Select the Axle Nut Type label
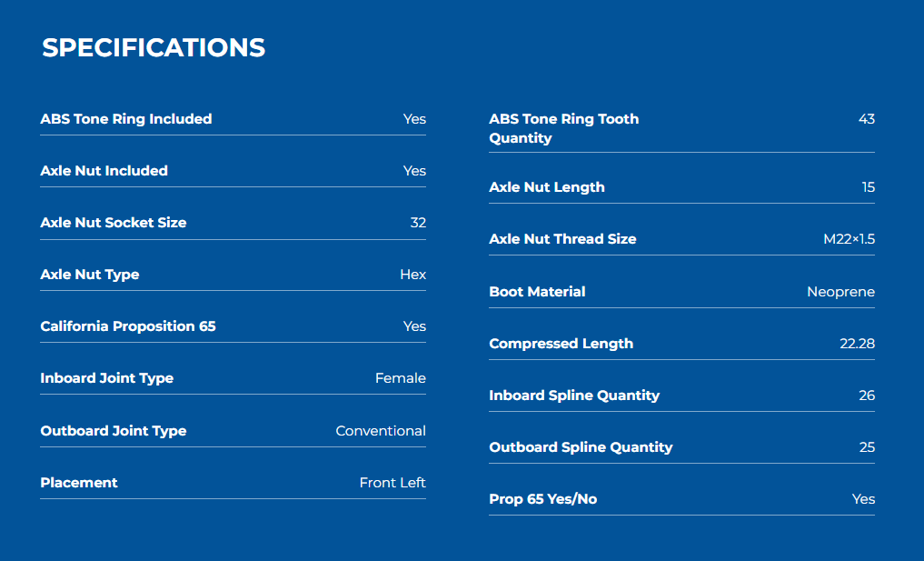 (x=90, y=275)
